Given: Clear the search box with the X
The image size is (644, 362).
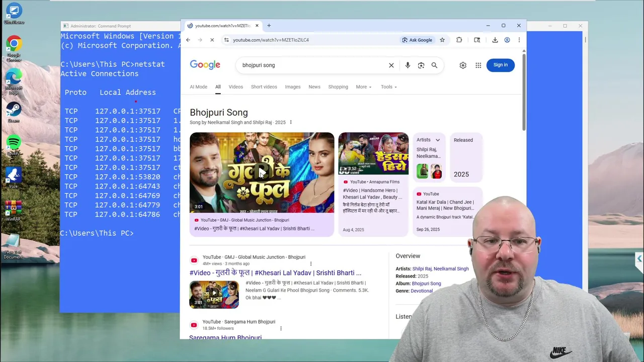Looking at the screenshot, I should click(391, 65).
